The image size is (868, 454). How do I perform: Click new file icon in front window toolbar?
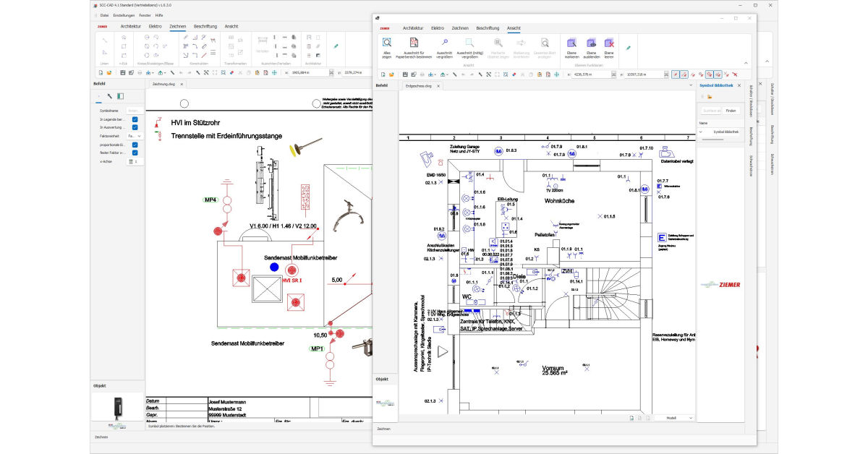[383, 74]
